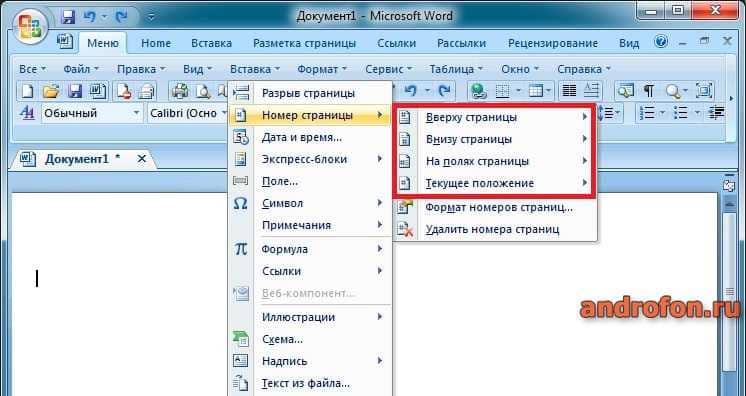Undo from the quick access toolbar
The height and width of the screenshot is (396, 746).
click(89, 17)
